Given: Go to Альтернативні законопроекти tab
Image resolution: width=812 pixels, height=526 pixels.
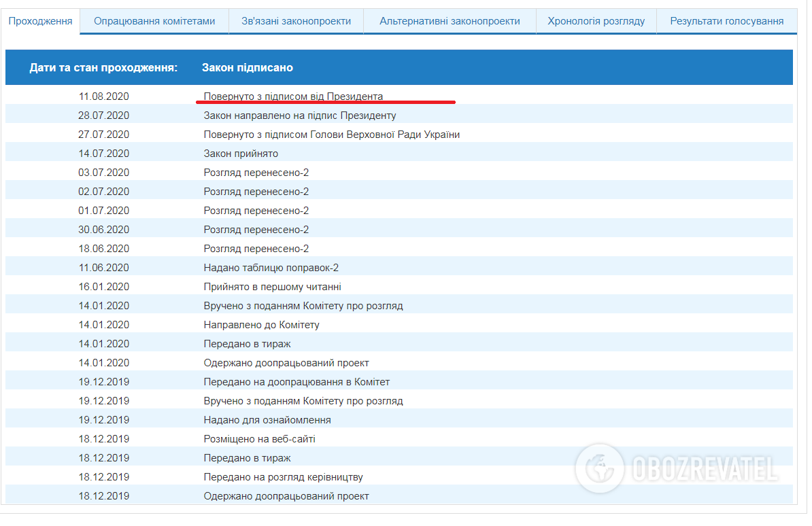Looking at the screenshot, I should click(450, 21).
